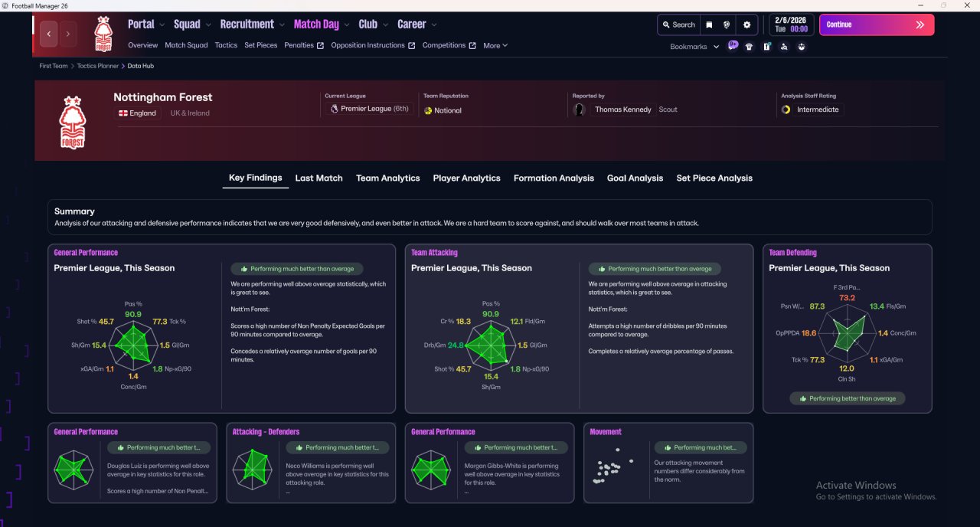The width and height of the screenshot is (980, 527).
Task: Open the Movement scatter plot card
Action: (x=668, y=463)
